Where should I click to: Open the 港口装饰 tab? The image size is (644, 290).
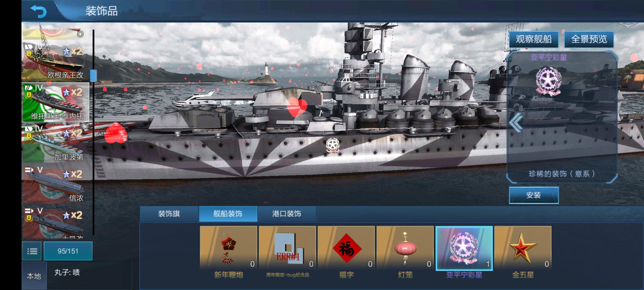(x=287, y=214)
